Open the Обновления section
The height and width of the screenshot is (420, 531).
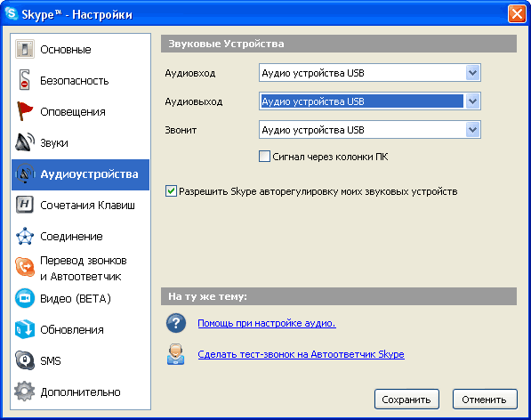click(x=81, y=330)
